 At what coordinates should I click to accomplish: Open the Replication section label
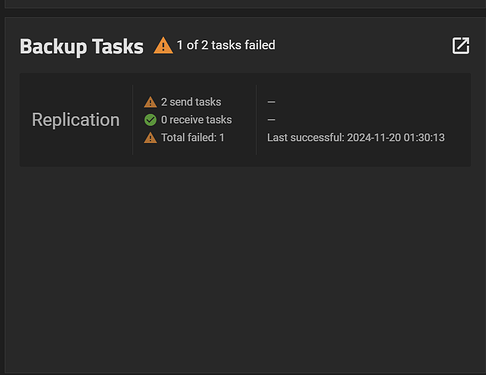click(x=76, y=120)
